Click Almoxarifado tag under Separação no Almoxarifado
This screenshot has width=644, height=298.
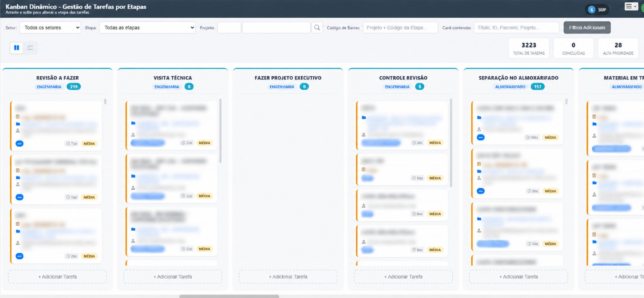pyautogui.click(x=510, y=87)
